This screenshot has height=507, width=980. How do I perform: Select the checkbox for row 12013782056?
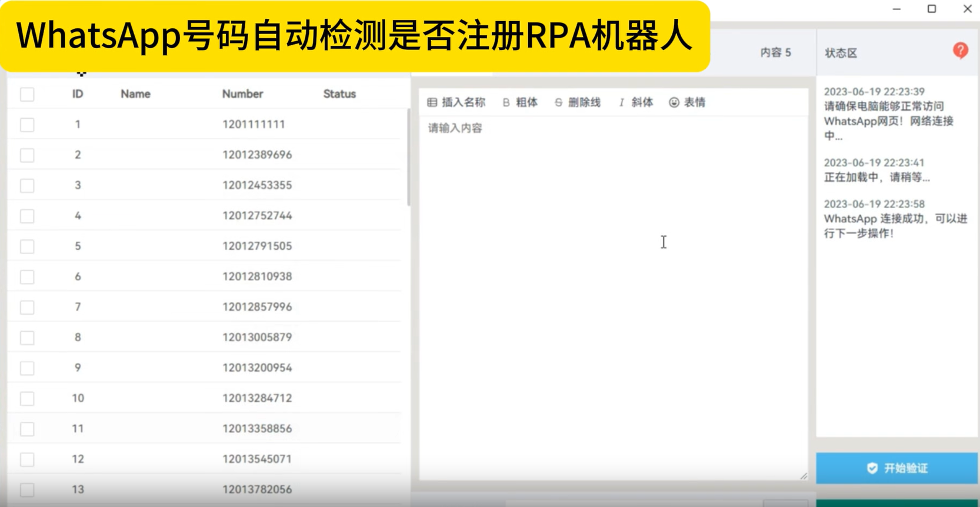27,490
